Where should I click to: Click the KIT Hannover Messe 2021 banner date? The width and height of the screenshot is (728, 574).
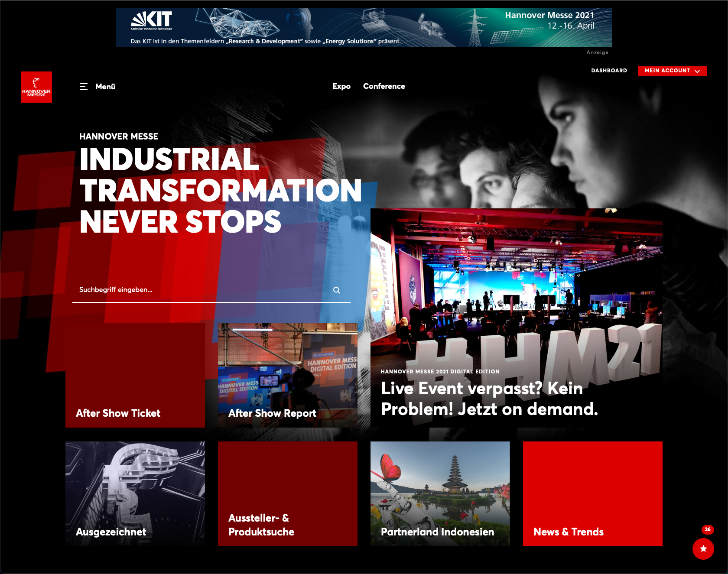click(x=570, y=26)
